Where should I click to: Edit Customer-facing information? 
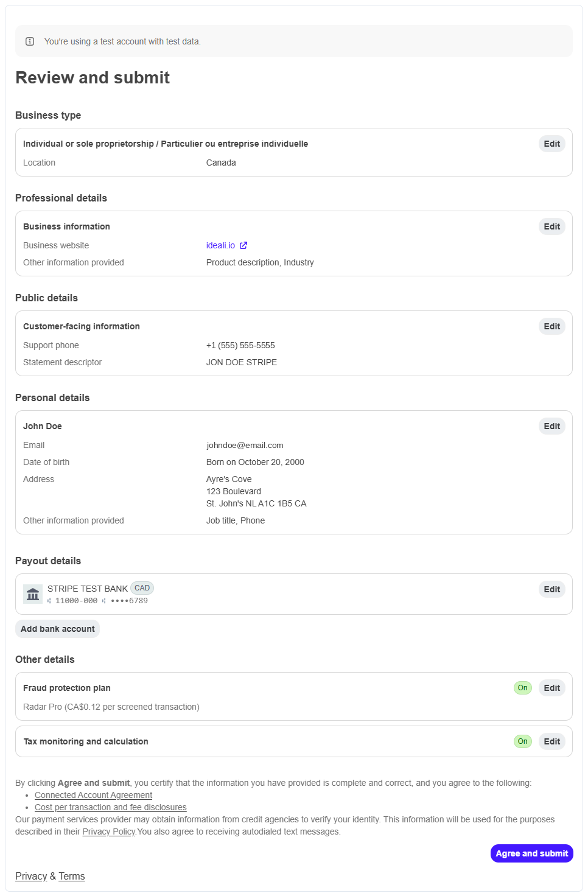tap(552, 326)
